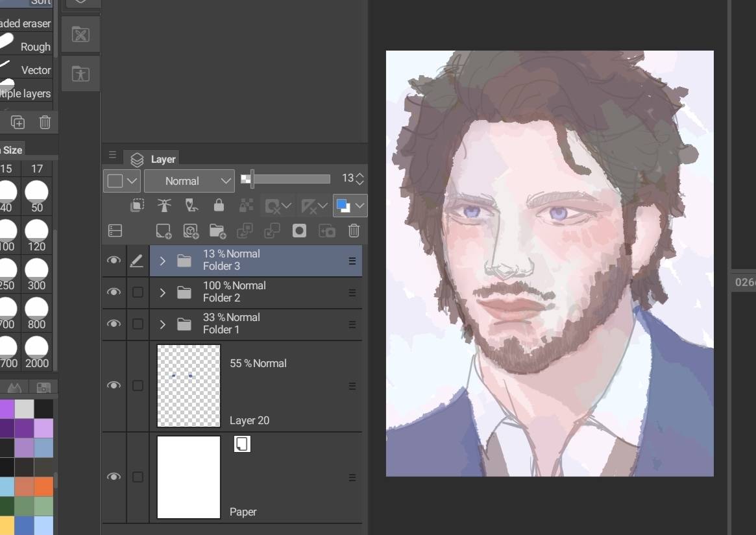Select the Layer 20 thumbnail

[189, 386]
